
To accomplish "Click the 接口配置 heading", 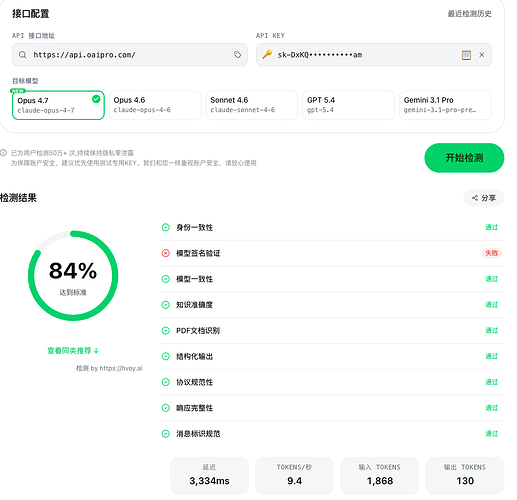I will tap(31, 14).
